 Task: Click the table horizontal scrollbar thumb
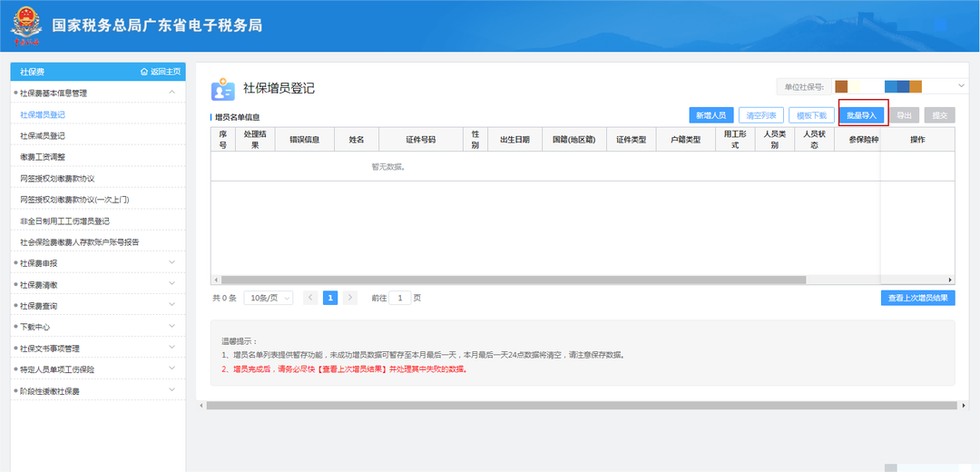(513, 280)
